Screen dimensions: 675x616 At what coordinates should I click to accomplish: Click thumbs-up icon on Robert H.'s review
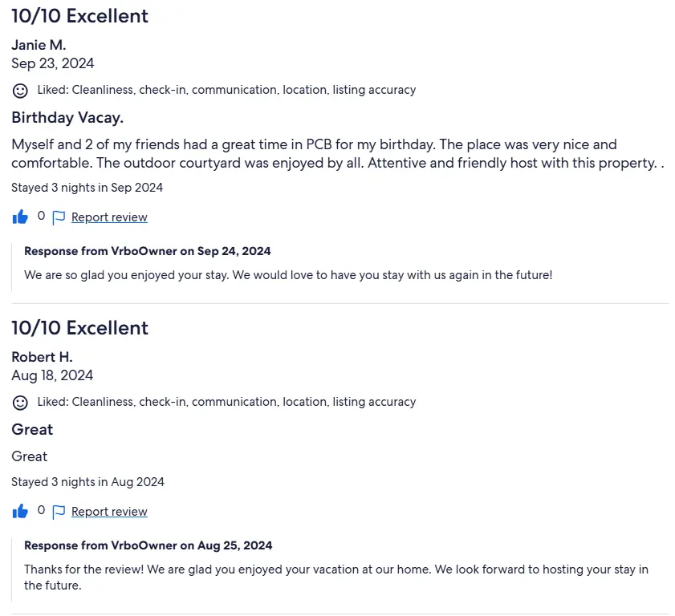tap(20, 512)
